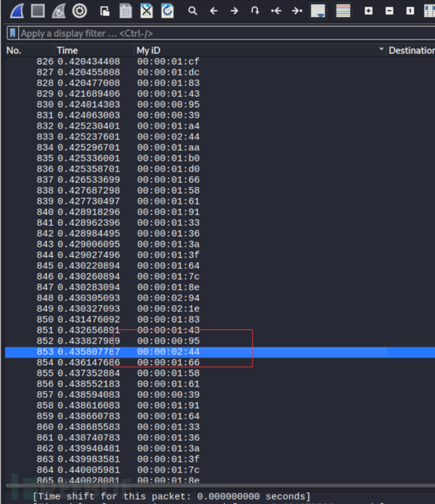435x504 pixels.
Task: Click the time shift detail line
Action: [x=171, y=496]
